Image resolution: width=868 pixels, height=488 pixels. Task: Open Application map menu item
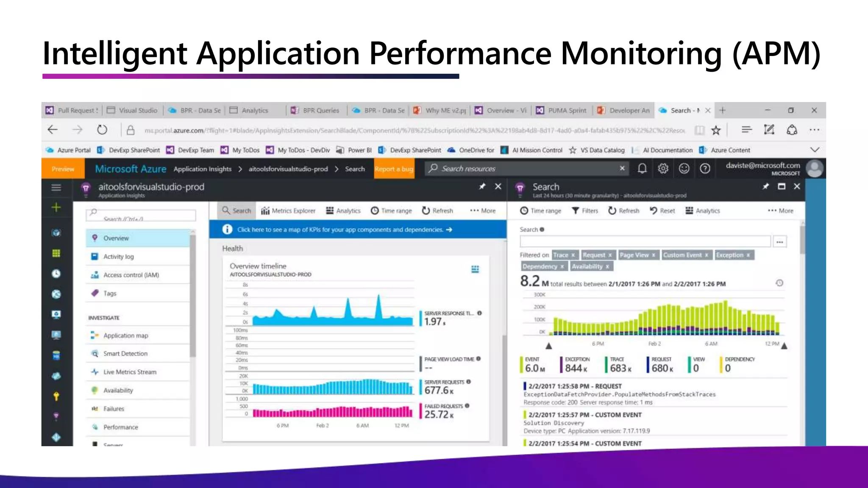(x=138, y=335)
